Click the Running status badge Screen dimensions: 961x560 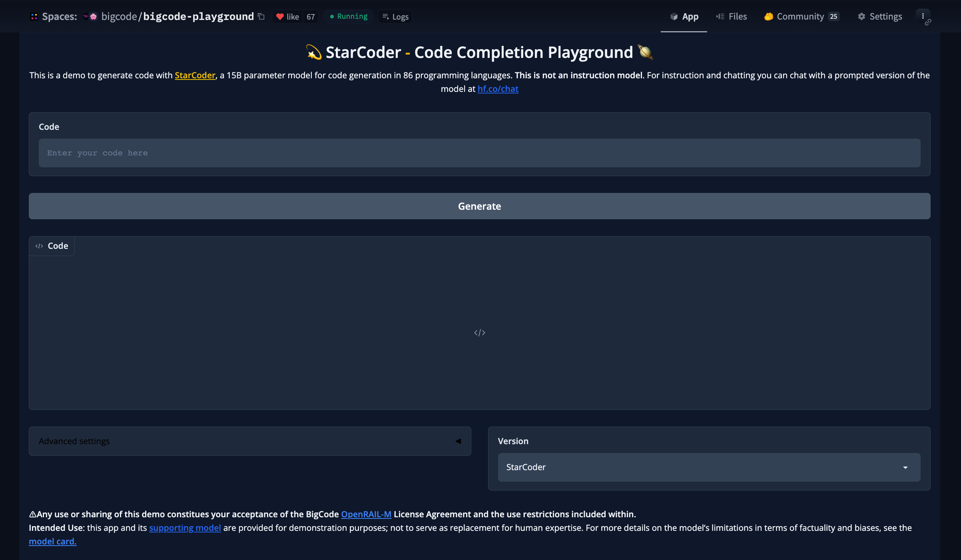[348, 16]
